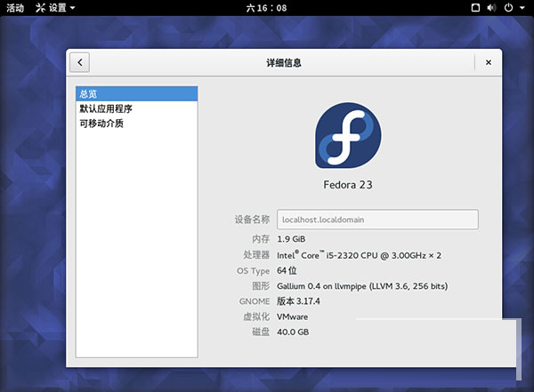Go back using the arrow button

[x=80, y=62]
